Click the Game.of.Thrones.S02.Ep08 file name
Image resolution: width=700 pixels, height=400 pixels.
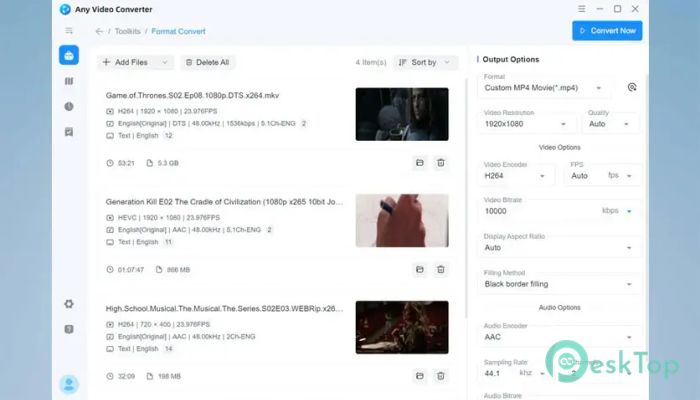click(x=192, y=96)
